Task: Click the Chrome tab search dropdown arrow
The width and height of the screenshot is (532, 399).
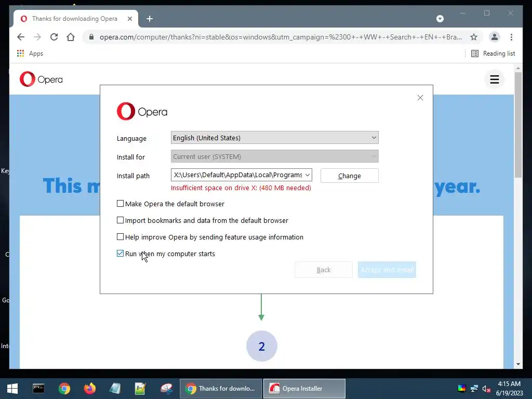Action: point(440,19)
